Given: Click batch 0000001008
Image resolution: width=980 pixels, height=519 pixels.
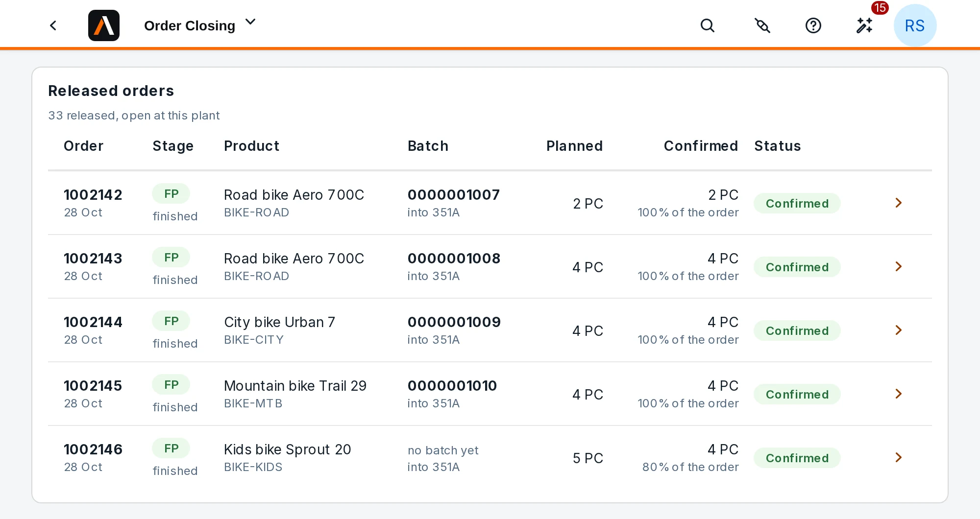Looking at the screenshot, I should coord(454,259).
